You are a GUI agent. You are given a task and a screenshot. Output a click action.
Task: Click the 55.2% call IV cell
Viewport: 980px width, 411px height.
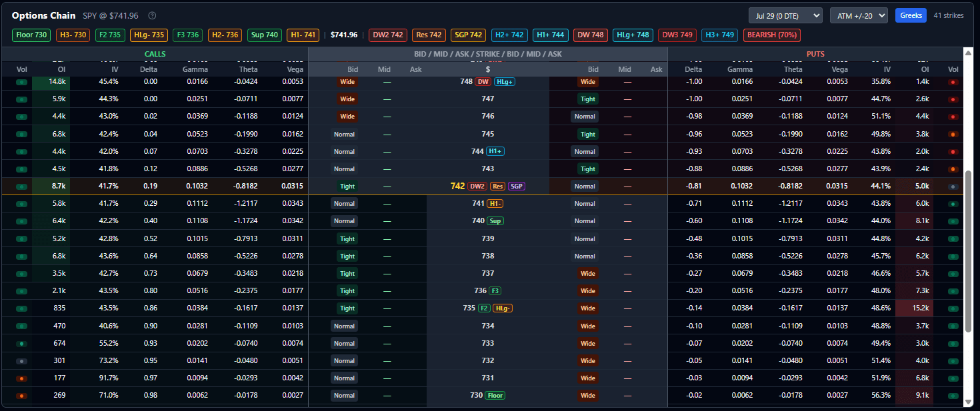tap(108, 343)
